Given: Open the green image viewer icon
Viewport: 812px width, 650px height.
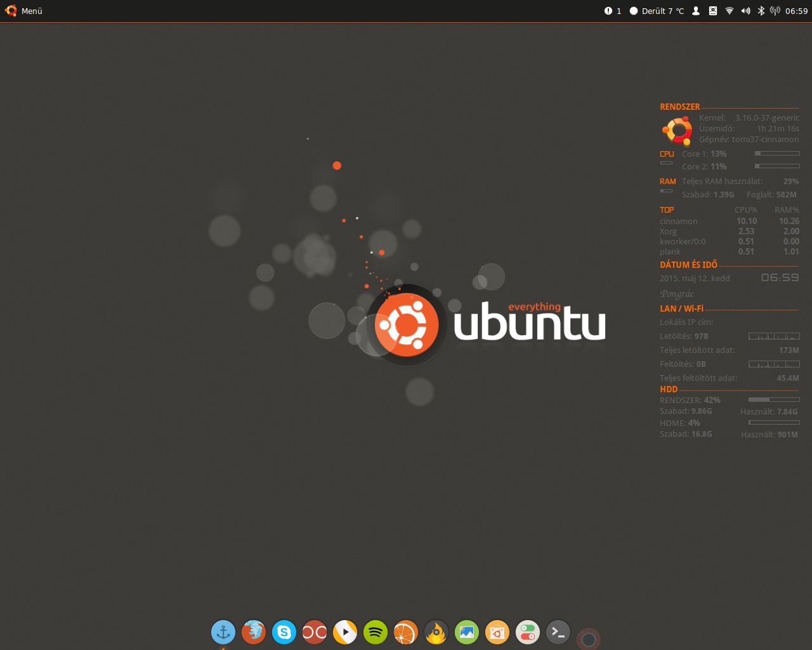Looking at the screenshot, I should 467,632.
